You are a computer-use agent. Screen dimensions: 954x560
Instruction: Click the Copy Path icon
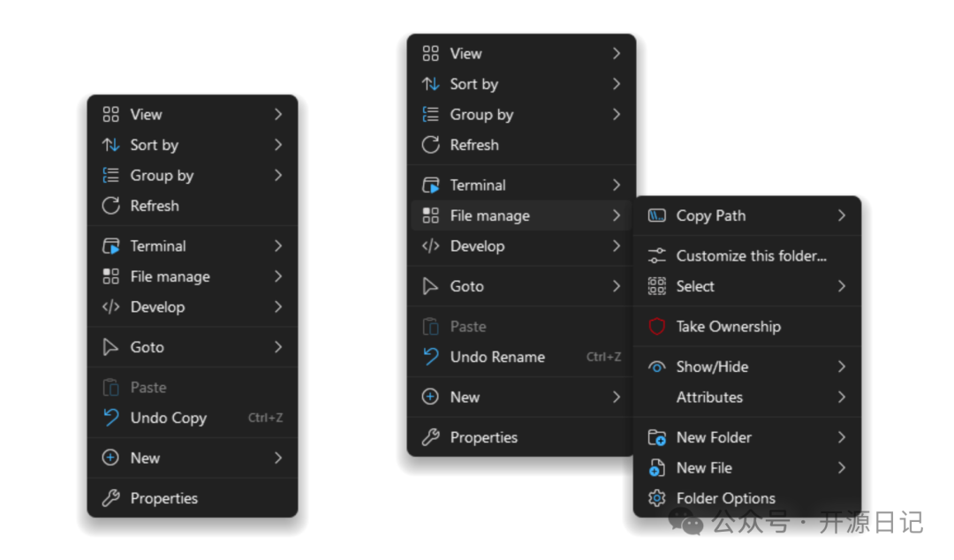[x=656, y=216]
